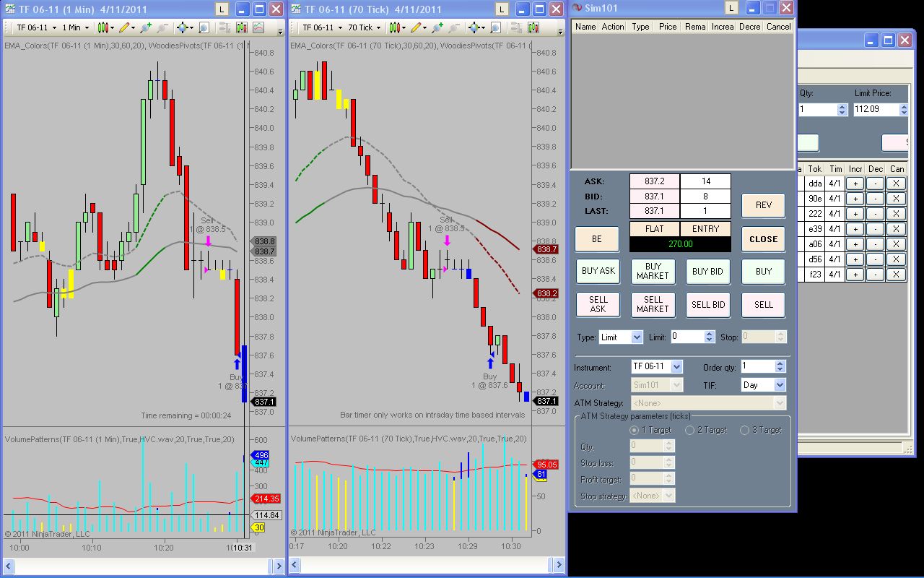Expand toolbar overflow in 1 Min chart
Image resolution: width=924 pixels, height=578 pixels.
280,30
